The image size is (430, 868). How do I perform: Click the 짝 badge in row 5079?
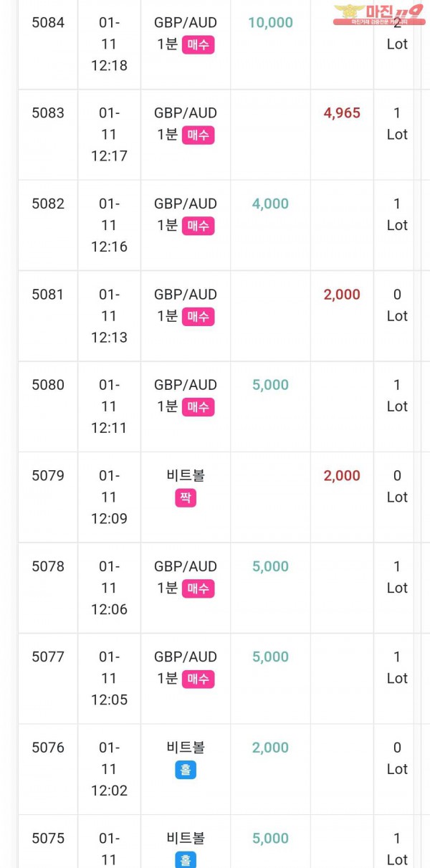(x=186, y=497)
